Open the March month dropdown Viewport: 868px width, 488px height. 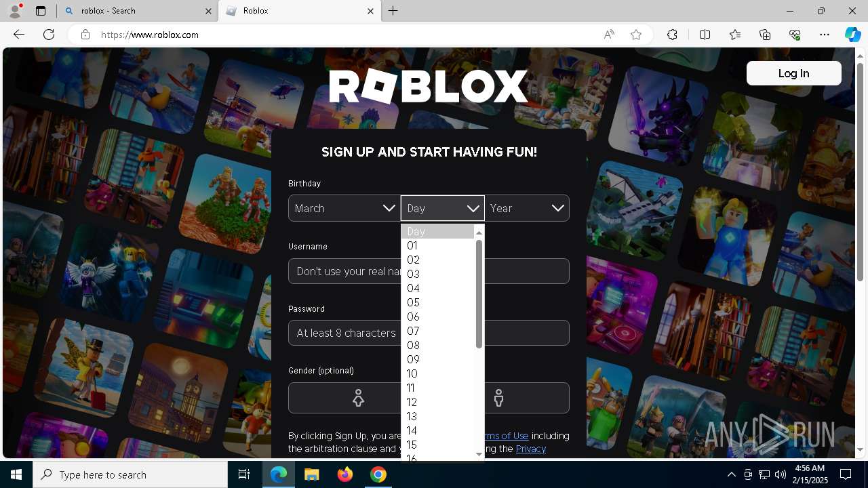pos(344,208)
